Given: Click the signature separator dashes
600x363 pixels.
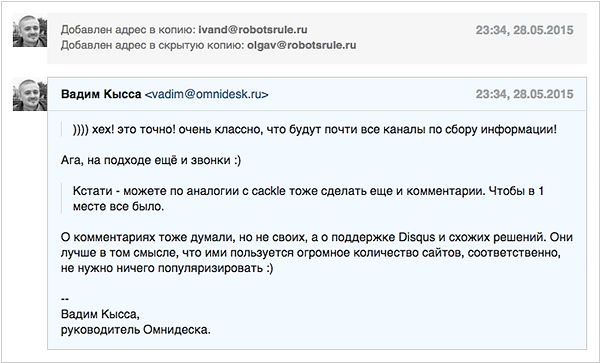Looking at the screenshot, I should (65, 299).
